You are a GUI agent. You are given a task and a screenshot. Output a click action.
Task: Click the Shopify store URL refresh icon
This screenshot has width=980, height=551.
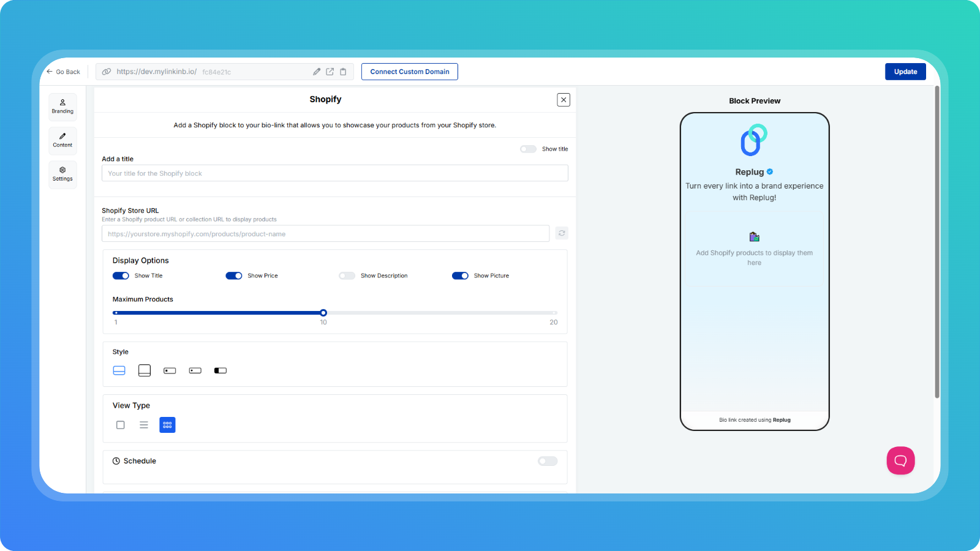point(562,233)
